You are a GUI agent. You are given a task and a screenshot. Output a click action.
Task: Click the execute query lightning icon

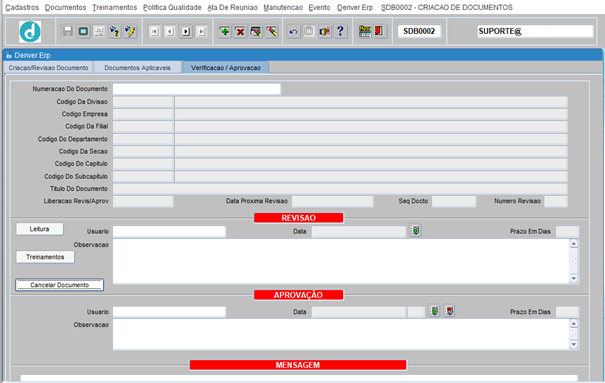(x=130, y=31)
